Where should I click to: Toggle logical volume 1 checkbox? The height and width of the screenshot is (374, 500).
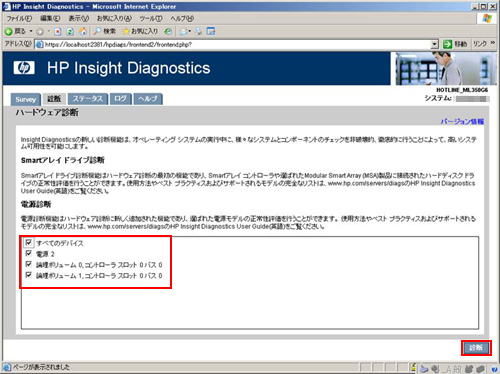29,275
